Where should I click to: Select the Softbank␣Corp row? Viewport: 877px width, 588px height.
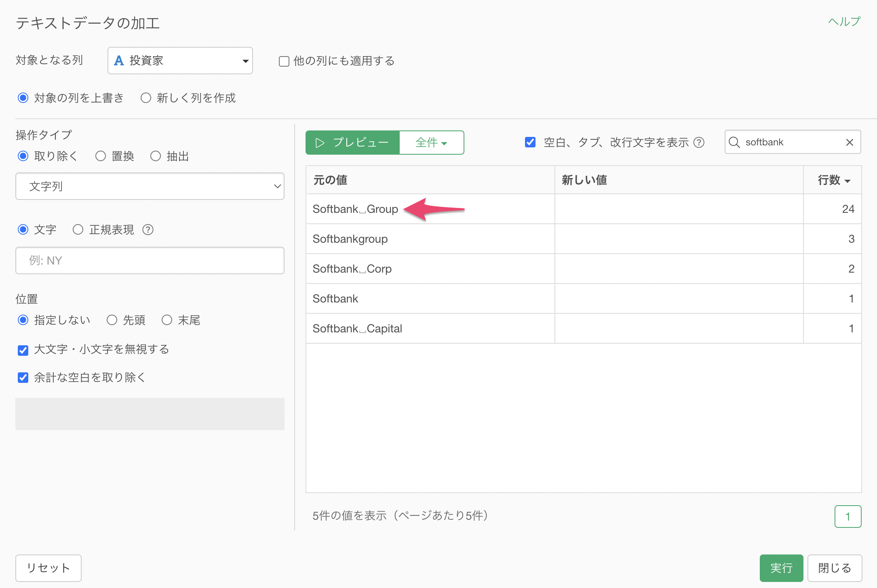tap(584, 269)
